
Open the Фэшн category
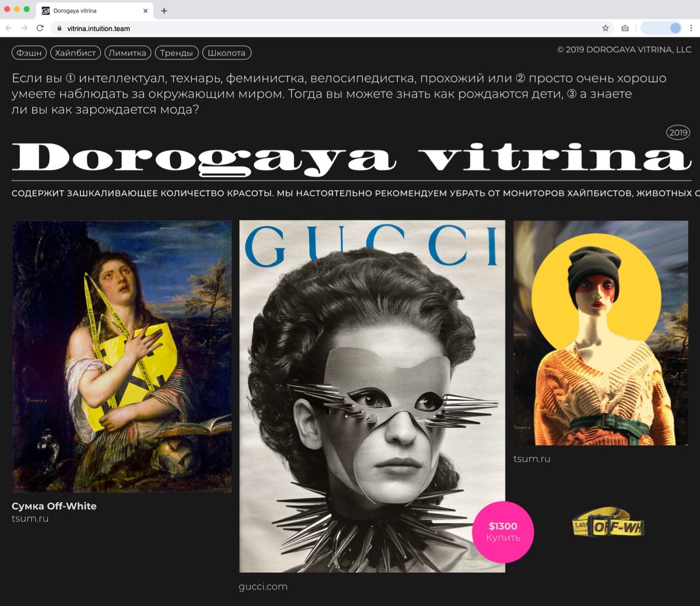coord(29,53)
